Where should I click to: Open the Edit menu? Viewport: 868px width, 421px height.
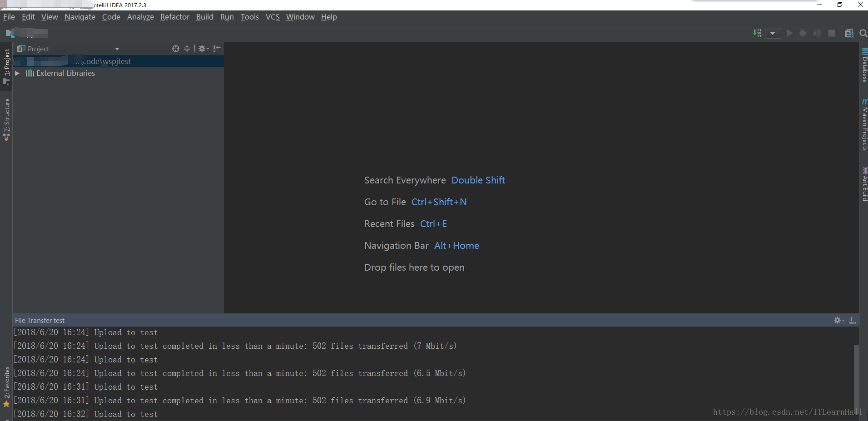tap(28, 17)
